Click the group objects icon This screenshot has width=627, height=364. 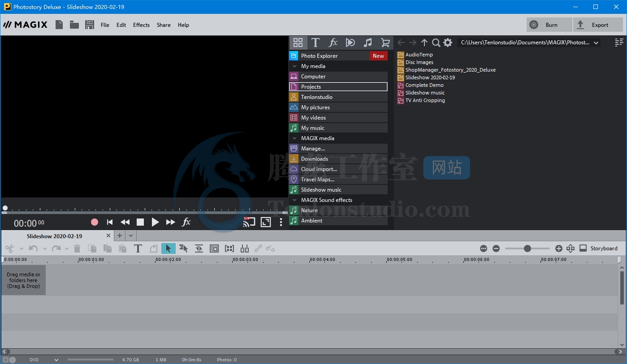229,248
